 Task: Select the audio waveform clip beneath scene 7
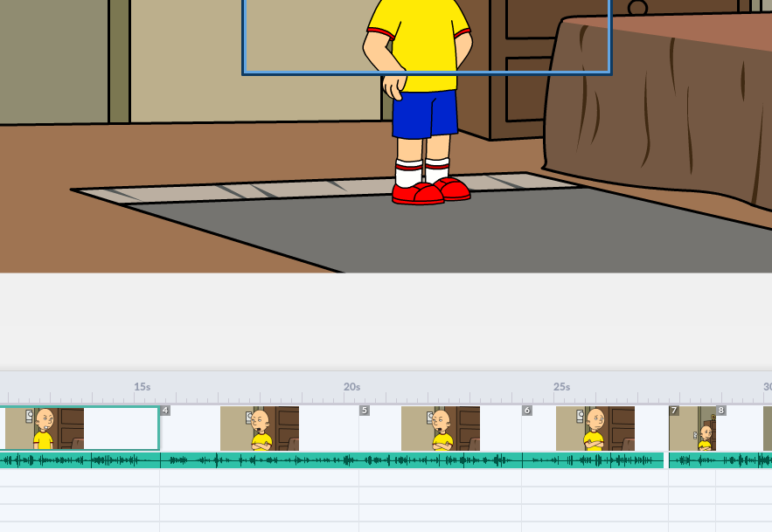[x=720, y=460]
